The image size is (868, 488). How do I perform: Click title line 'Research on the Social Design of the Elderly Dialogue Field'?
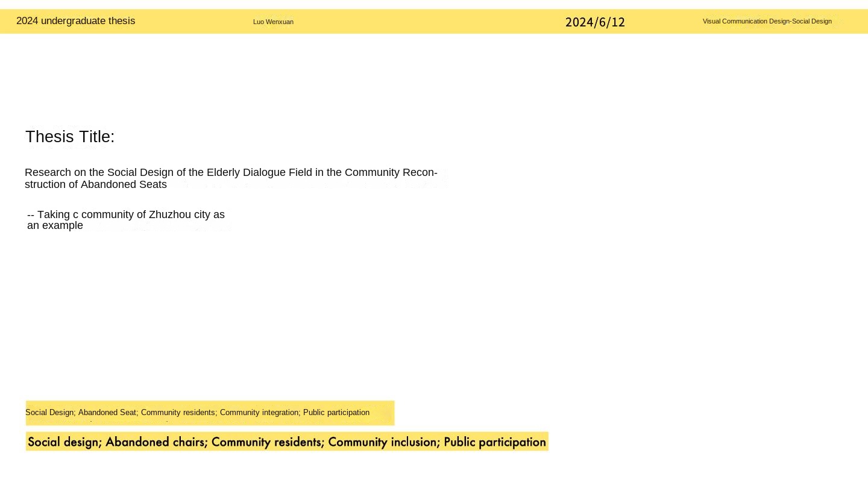coord(231,172)
